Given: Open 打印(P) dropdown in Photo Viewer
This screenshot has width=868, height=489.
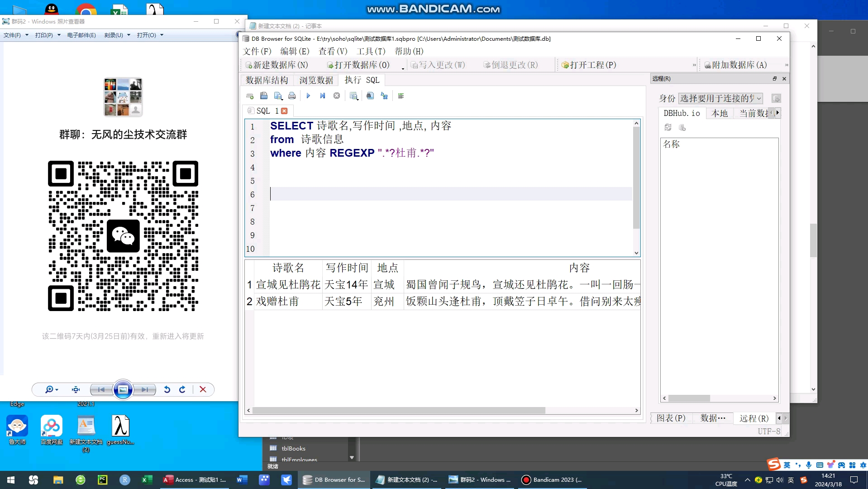Looking at the screenshot, I should [x=48, y=35].
